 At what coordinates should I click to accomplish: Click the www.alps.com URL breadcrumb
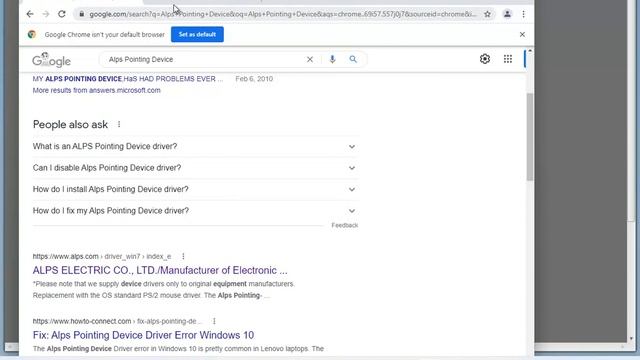102,256
